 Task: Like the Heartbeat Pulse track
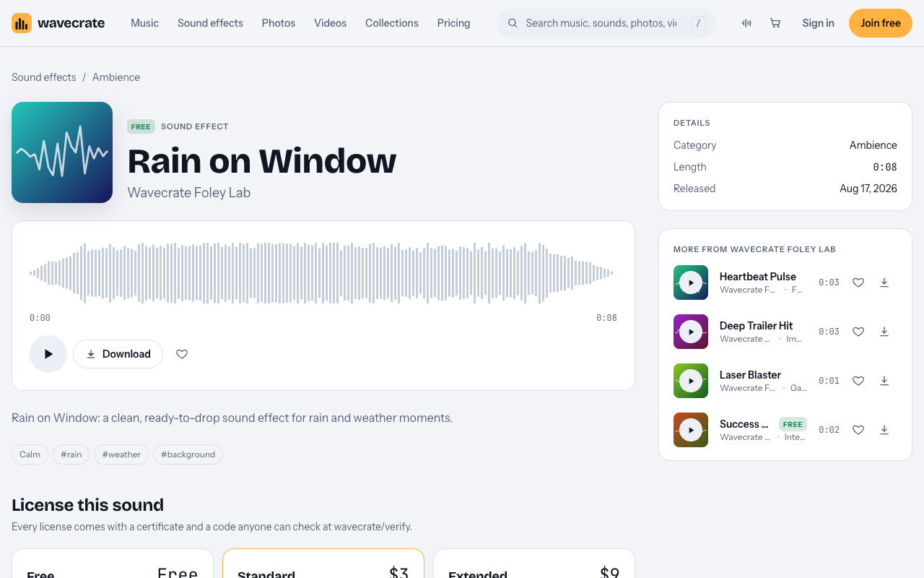point(858,282)
